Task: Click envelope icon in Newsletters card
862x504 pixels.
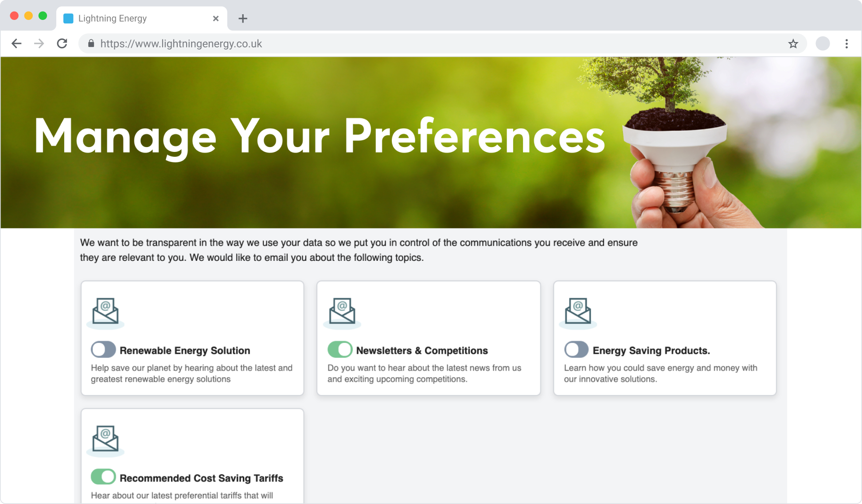Action: (x=342, y=311)
